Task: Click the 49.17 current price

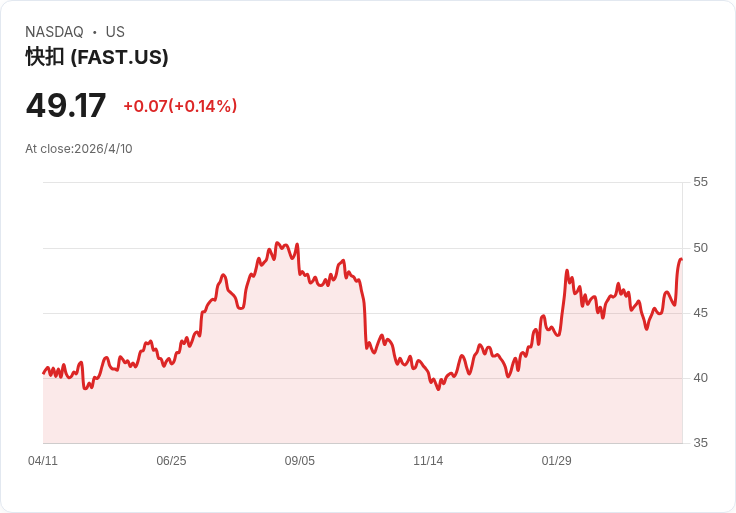Action: coord(66,106)
